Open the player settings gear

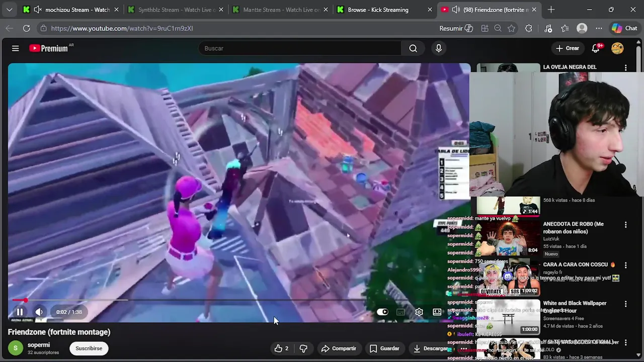[x=419, y=312]
